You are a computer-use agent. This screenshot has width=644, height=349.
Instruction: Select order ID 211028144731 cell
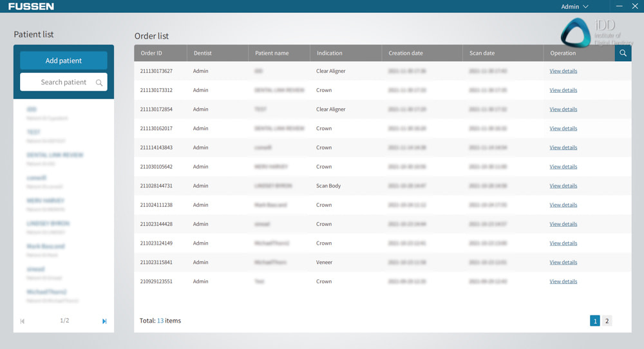pos(156,185)
